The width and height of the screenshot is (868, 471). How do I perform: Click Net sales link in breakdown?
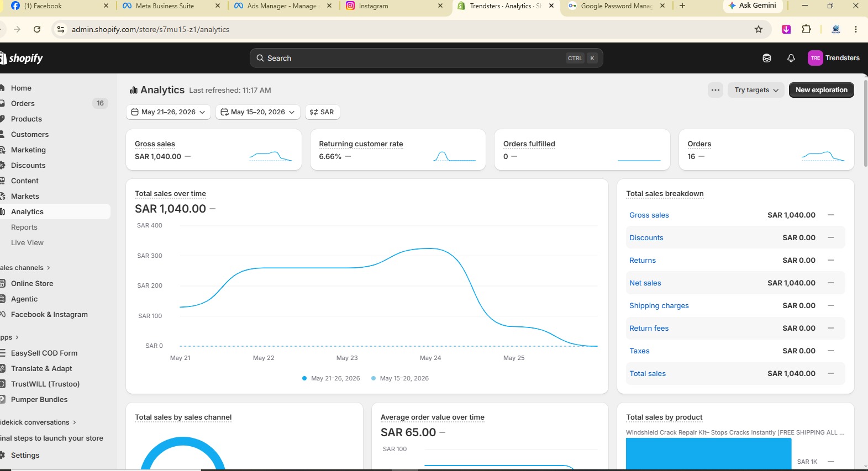click(x=645, y=283)
